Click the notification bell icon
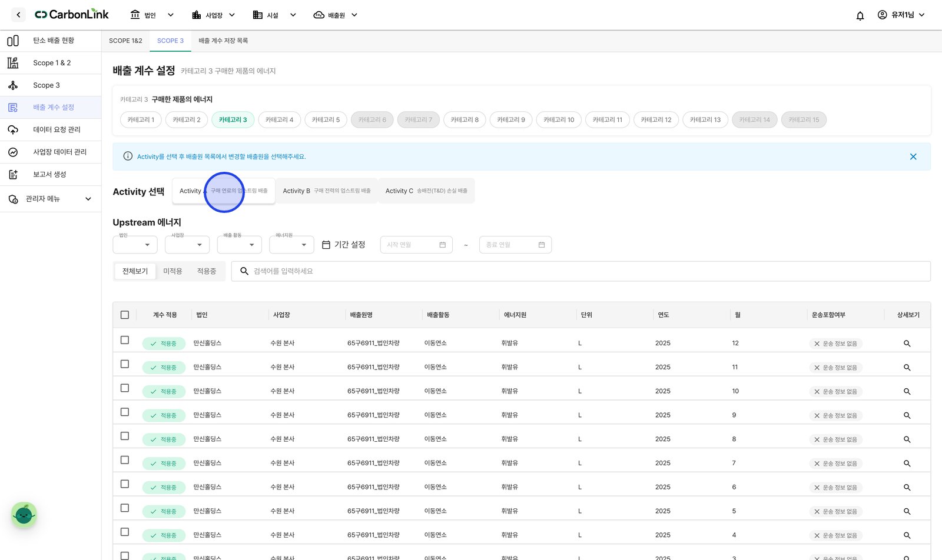The height and width of the screenshot is (560, 942). tap(860, 15)
